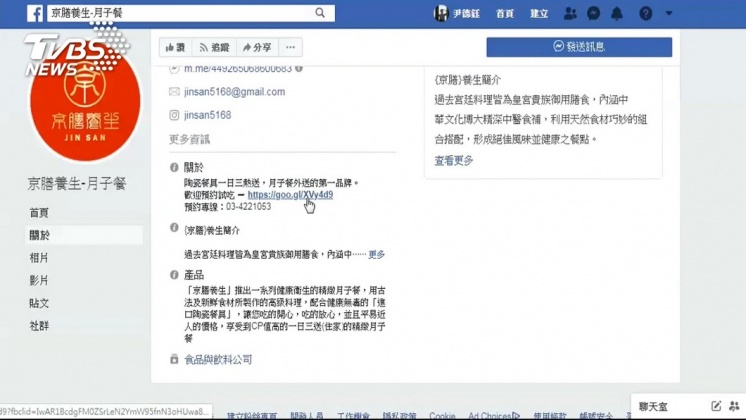Open the friend requests icon

pyautogui.click(x=570, y=13)
